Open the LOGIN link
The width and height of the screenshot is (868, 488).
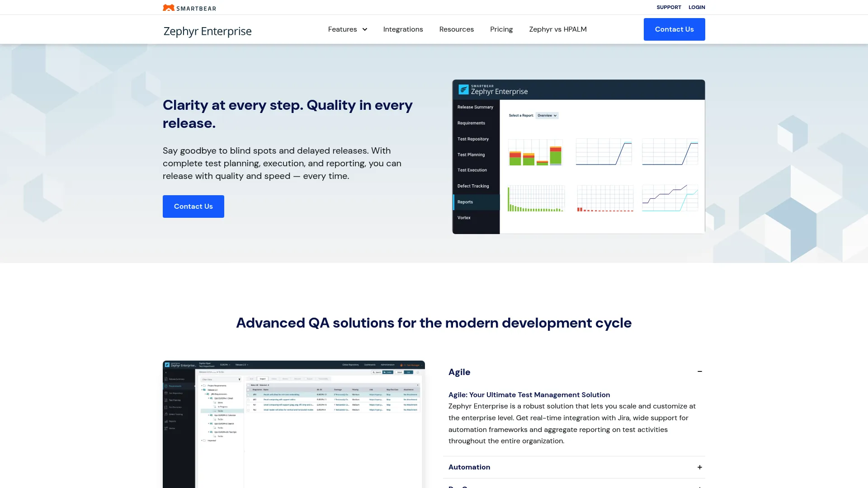coord(697,7)
